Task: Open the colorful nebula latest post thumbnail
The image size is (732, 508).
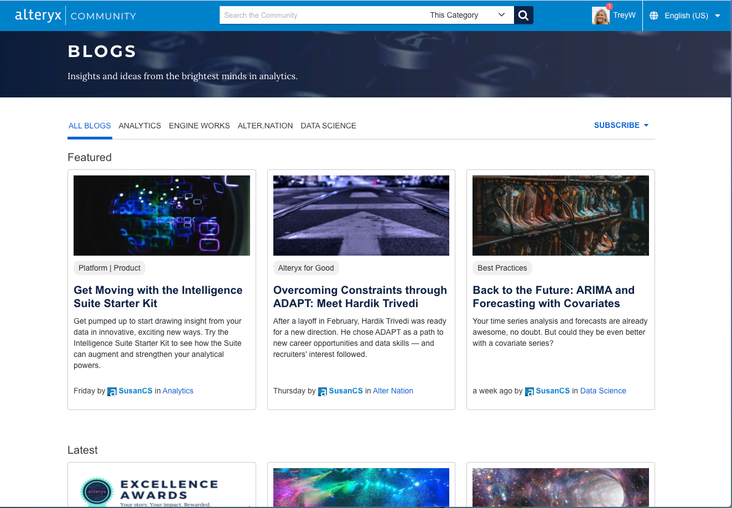Action: coord(361,488)
